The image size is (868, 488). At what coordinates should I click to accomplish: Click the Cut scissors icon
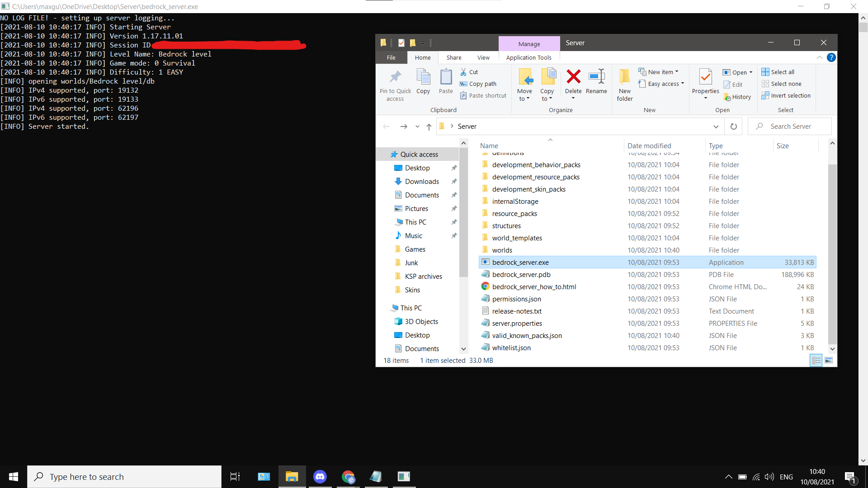coord(463,72)
